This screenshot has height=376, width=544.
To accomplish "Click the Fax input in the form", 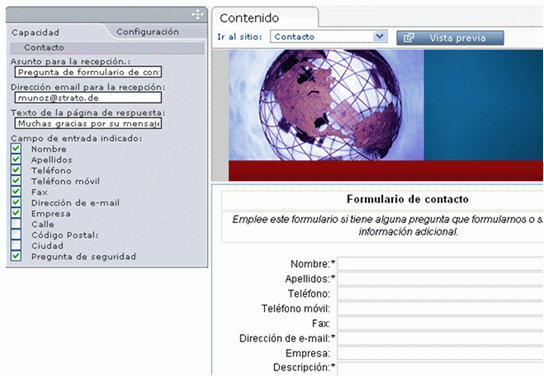I will [x=440, y=324].
